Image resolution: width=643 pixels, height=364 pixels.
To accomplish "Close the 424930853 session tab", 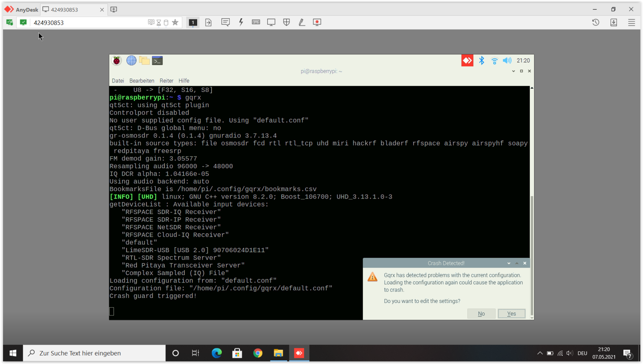I will [x=102, y=10].
